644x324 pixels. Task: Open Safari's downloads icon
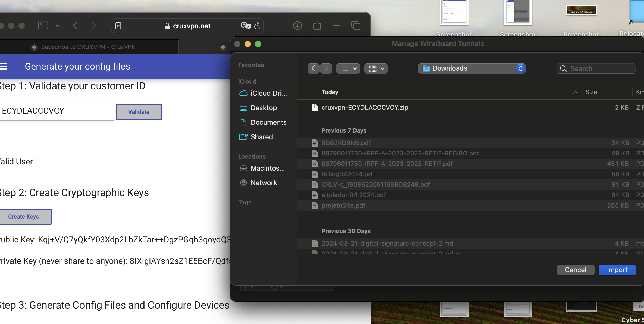(297, 26)
